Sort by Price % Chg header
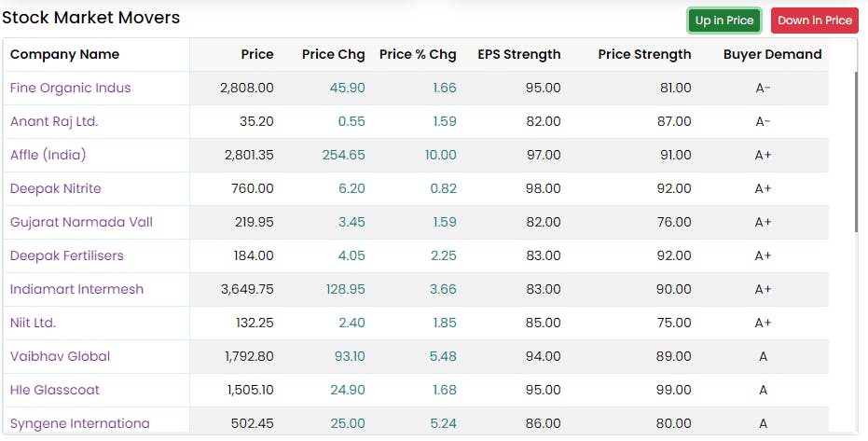 click(x=418, y=54)
